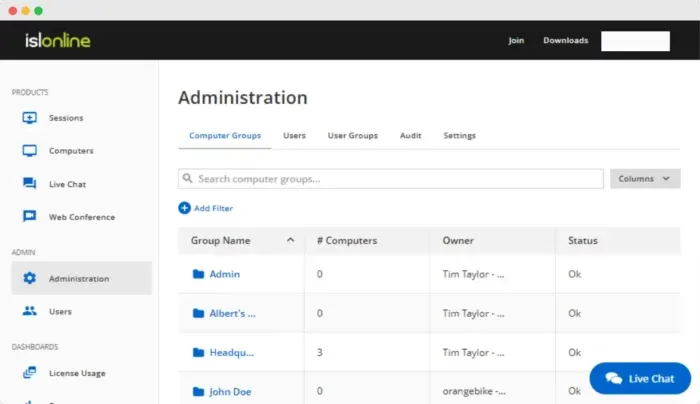Click the folder icon beside Admin group

(x=198, y=274)
